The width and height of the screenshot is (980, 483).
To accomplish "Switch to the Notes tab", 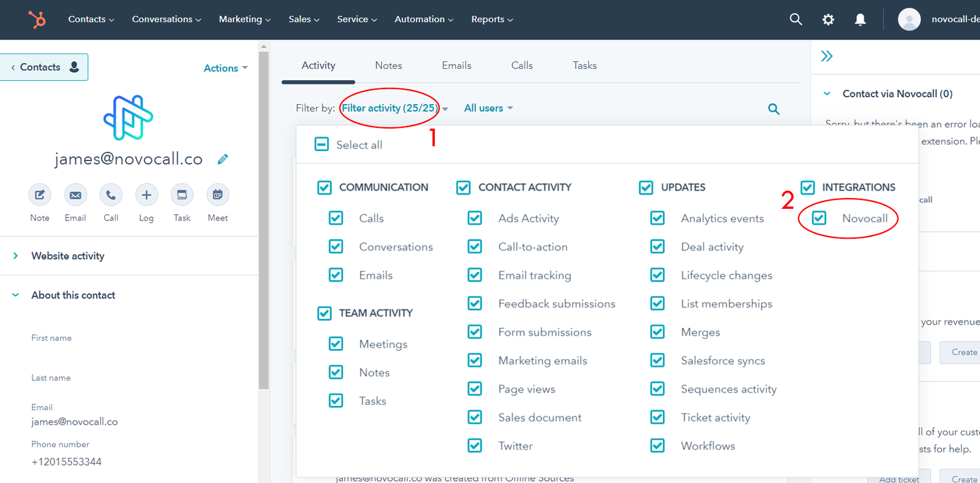I will (x=389, y=65).
